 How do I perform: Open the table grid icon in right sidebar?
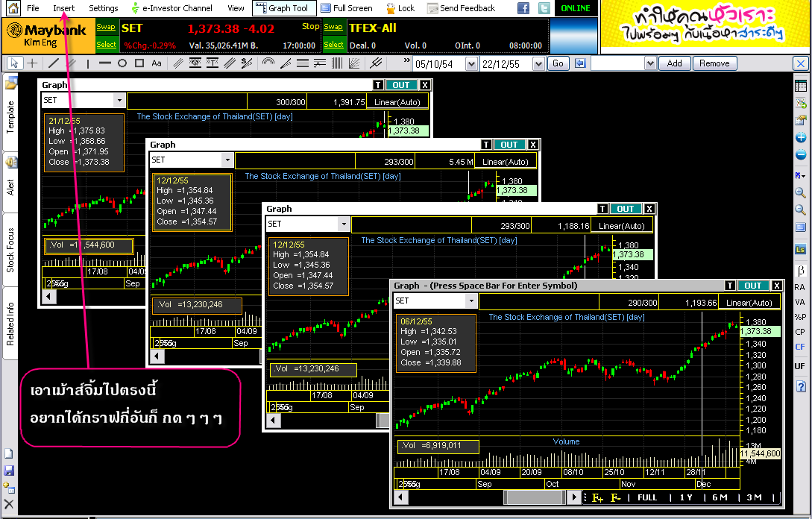click(x=801, y=86)
